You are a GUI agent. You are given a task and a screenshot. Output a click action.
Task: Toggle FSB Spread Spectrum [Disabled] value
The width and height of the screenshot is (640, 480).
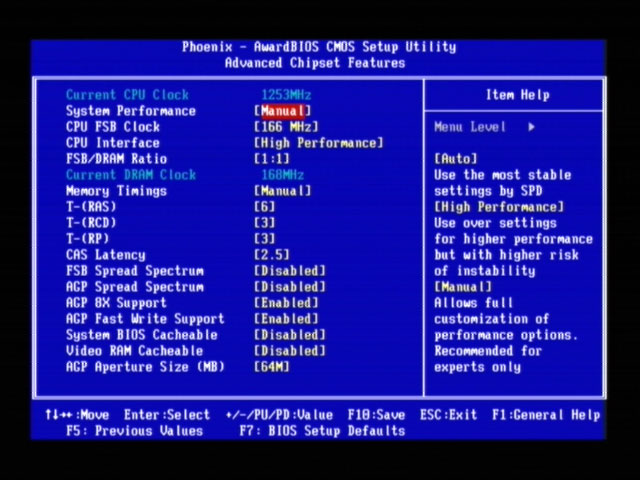coord(290,271)
